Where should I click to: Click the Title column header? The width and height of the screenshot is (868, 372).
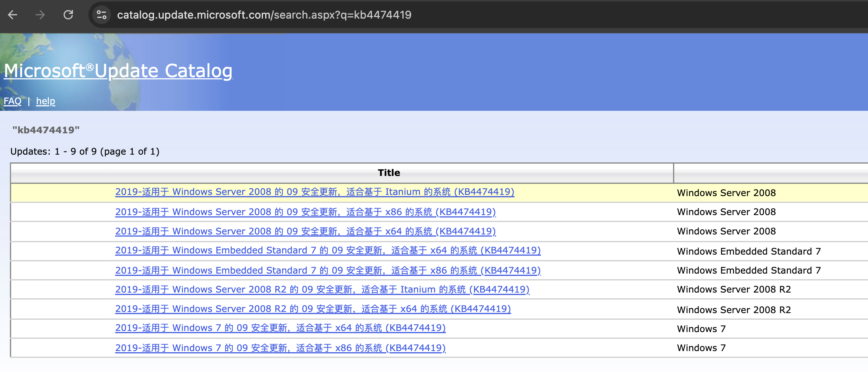tap(389, 173)
